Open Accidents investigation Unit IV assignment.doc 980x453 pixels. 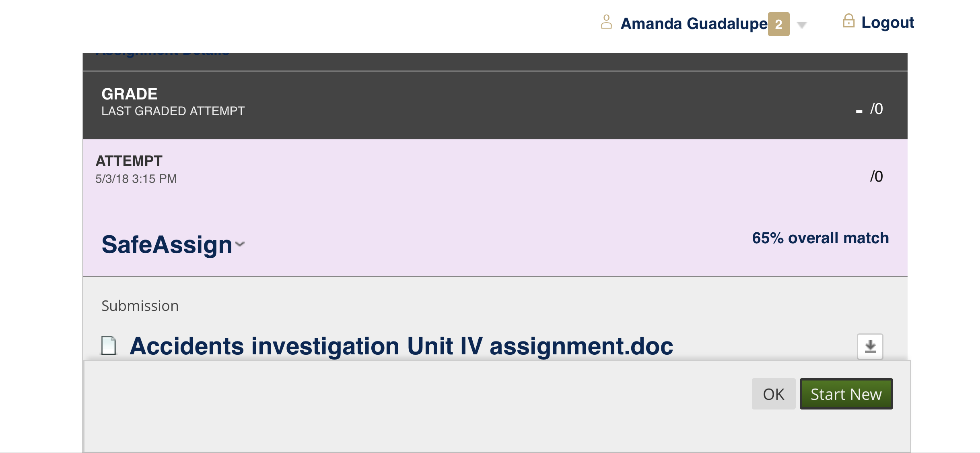401,346
